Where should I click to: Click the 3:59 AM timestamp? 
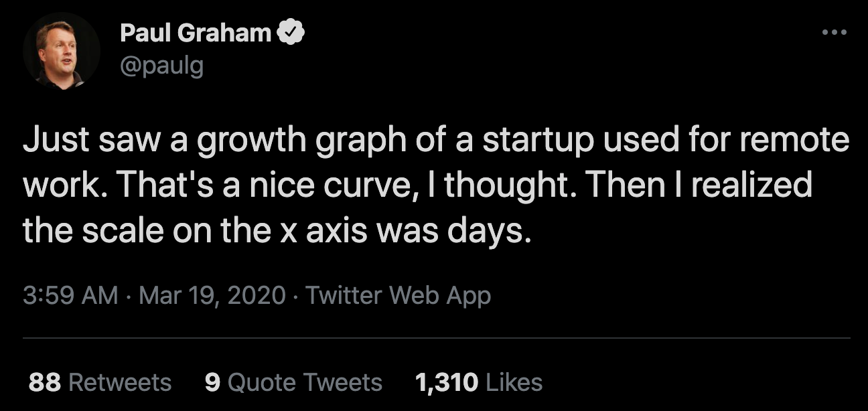click(x=70, y=295)
